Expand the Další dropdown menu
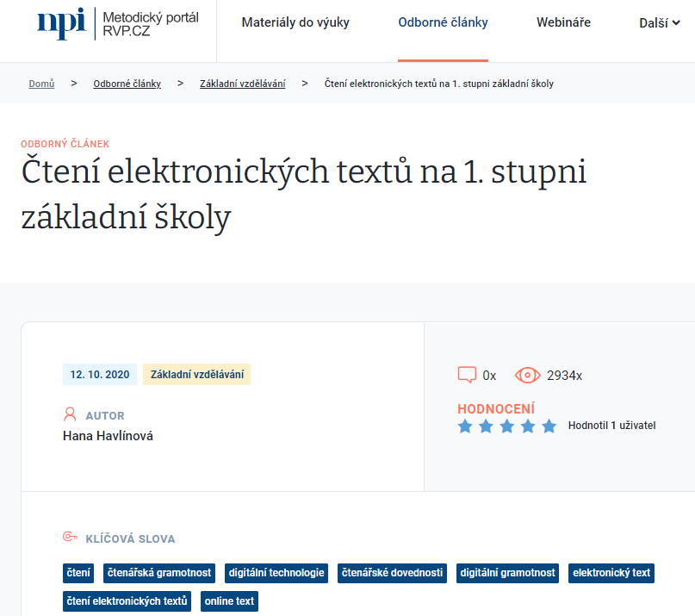Image resolution: width=695 pixels, height=616 pixels. click(660, 23)
